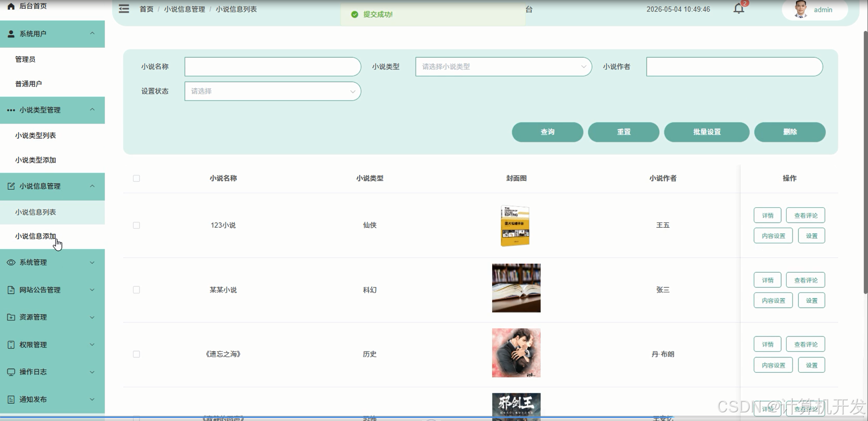This screenshot has width=868, height=421.
Task: Click 内容设置 for 《遗忘之海》
Action: coord(773,365)
